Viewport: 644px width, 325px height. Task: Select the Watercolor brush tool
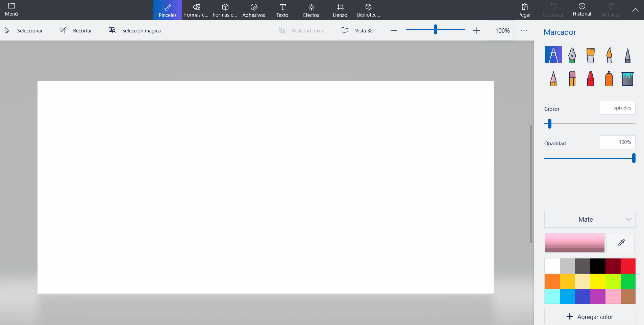[x=609, y=55]
